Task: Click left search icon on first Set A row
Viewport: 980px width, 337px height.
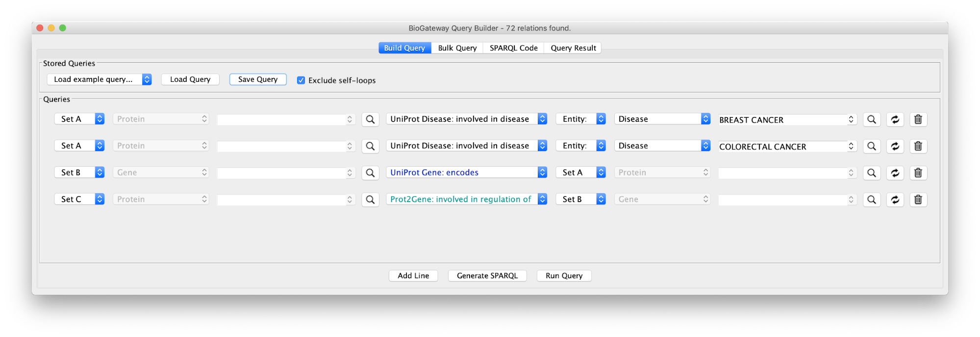Action: click(x=370, y=119)
